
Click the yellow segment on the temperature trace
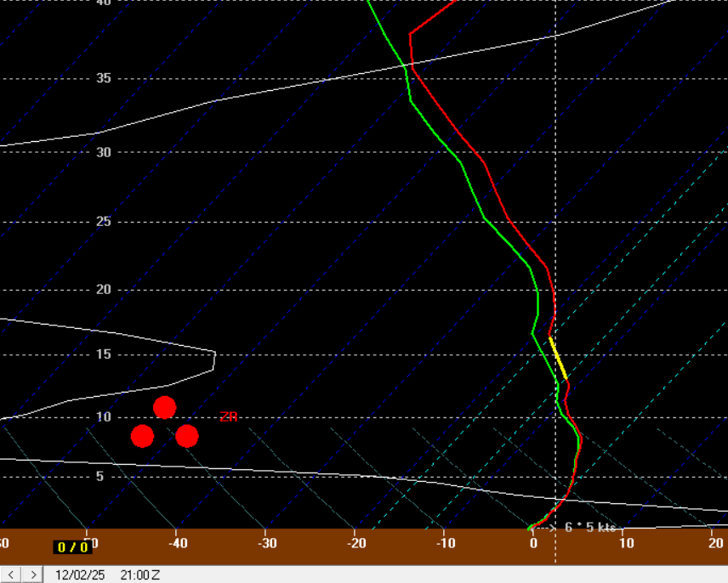click(558, 358)
